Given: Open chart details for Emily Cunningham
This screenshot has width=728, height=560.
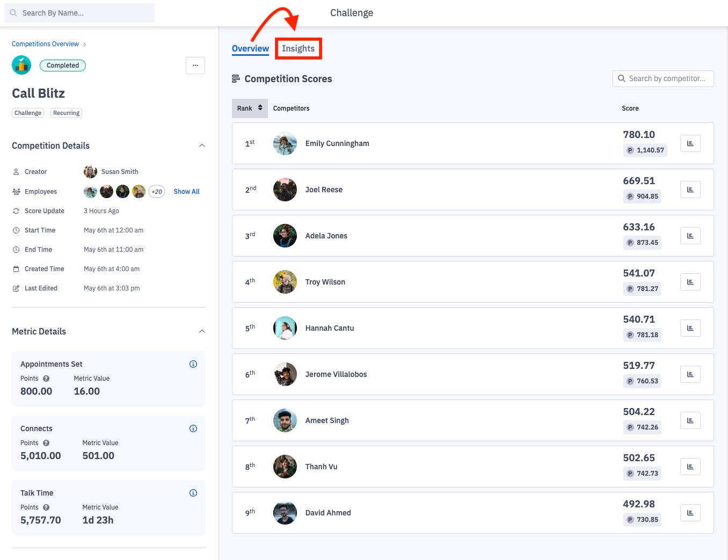Looking at the screenshot, I should [690, 143].
